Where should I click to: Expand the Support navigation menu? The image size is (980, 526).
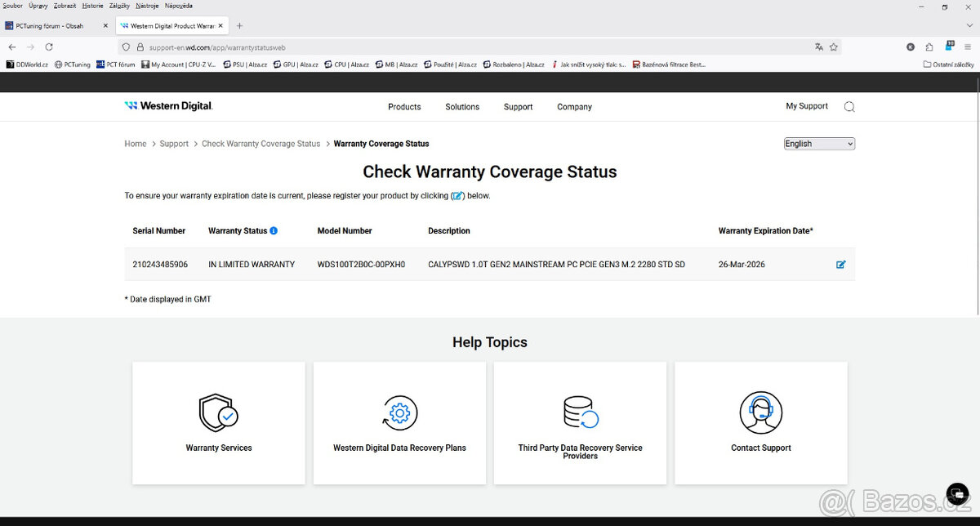[x=518, y=107]
